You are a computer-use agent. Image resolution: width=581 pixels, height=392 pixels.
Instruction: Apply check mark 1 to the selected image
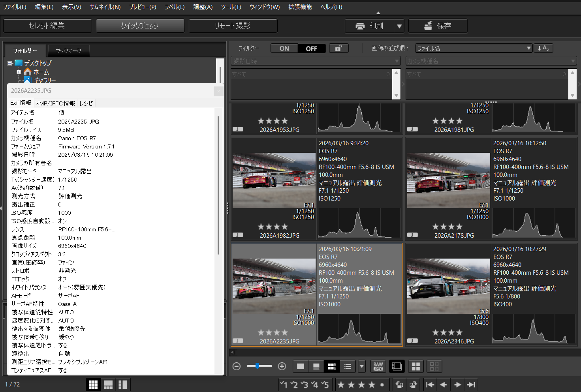pos(284,384)
